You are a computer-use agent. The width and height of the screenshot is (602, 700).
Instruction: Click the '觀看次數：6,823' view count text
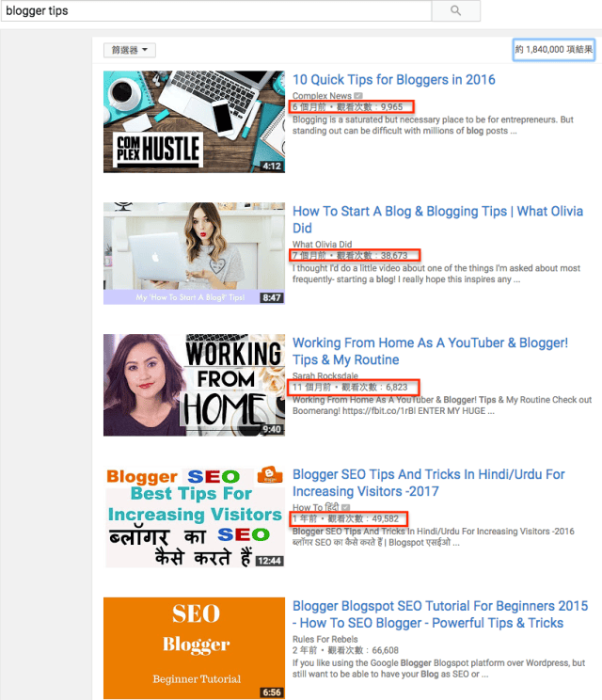pyautogui.click(x=374, y=387)
